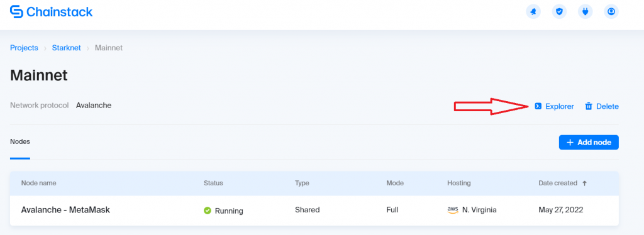Click the Chainstack logo
The width and height of the screenshot is (644, 235).
52,12
